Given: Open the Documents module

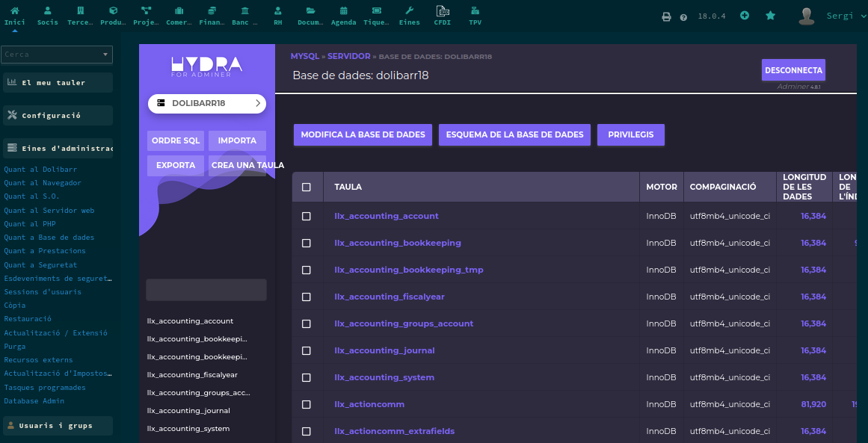Looking at the screenshot, I should click(310, 16).
